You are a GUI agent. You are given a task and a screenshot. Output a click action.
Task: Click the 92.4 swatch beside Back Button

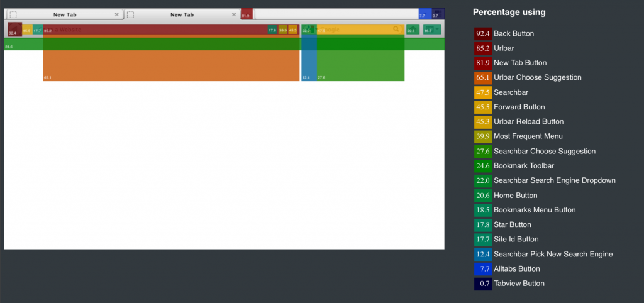point(483,34)
